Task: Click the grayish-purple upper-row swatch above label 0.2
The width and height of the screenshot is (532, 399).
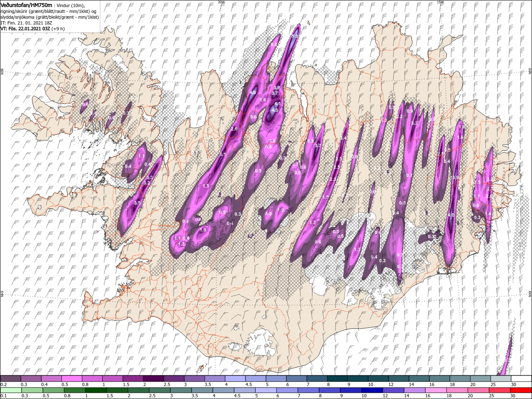Action: [10, 379]
